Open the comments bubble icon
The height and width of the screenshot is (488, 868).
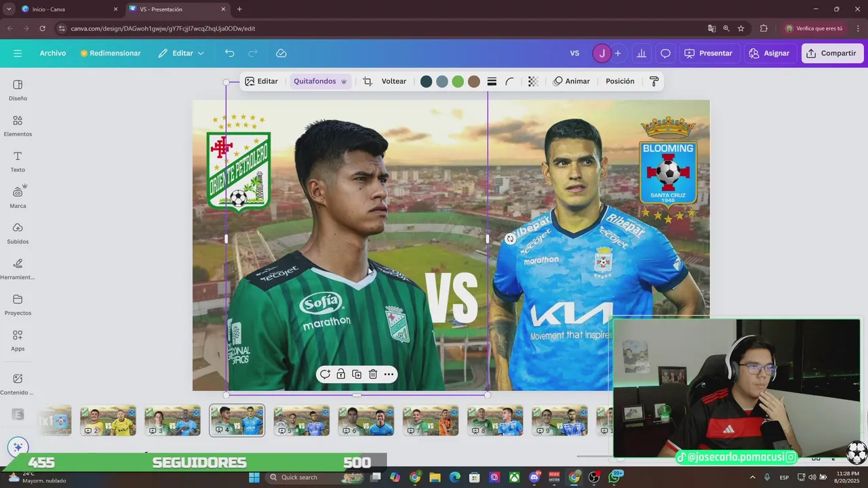point(665,53)
